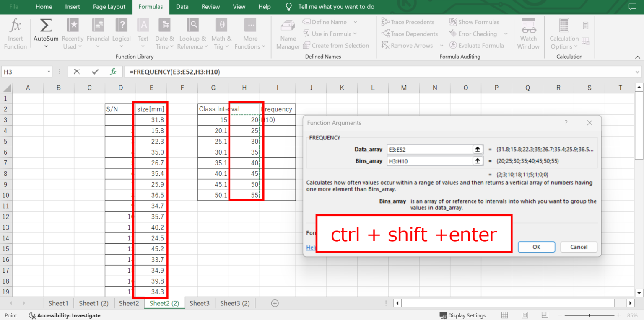Collapse the Data_array range selector

(x=477, y=150)
